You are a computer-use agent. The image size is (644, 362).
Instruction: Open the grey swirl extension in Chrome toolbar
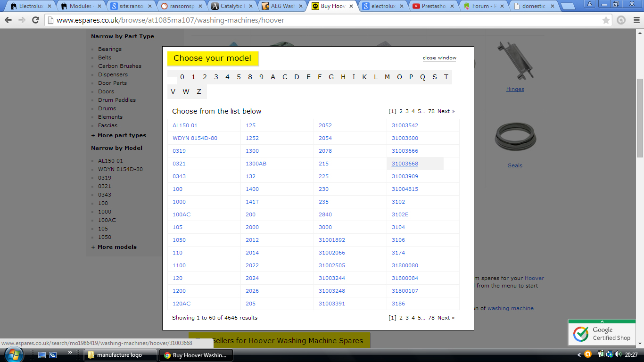click(x=621, y=20)
